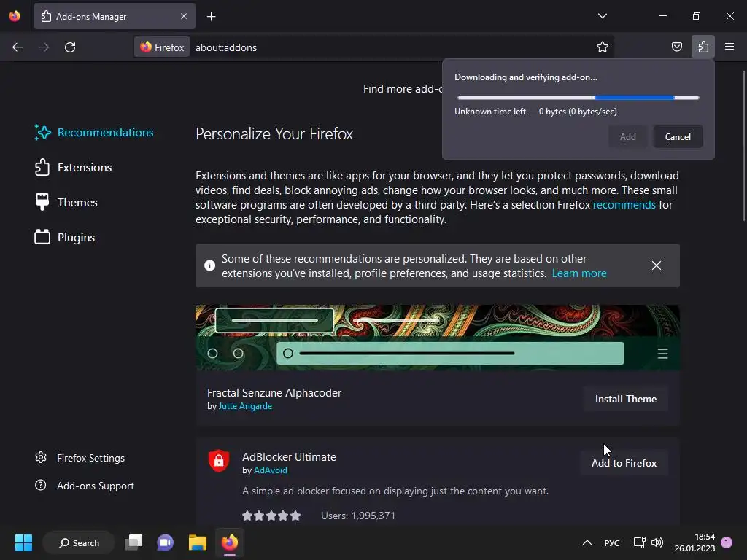
Task: Click the Plugins sidebar icon
Action: pyautogui.click(x=42, y=237)
